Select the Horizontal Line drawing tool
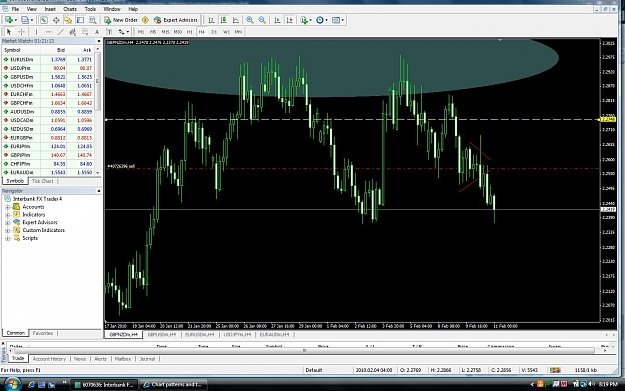625x391 pixels. [48, 31]
